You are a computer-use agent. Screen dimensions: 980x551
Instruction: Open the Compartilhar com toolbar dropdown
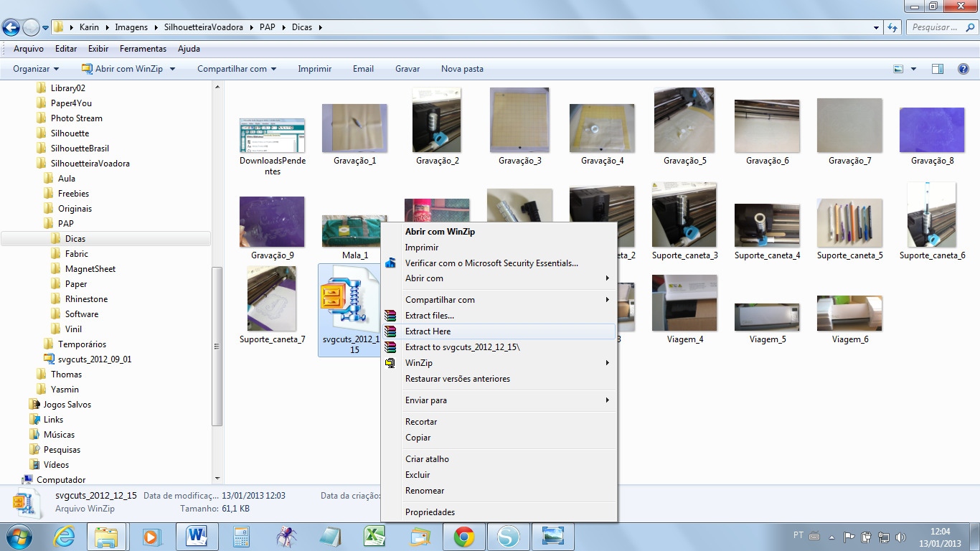tap(237, 69)
